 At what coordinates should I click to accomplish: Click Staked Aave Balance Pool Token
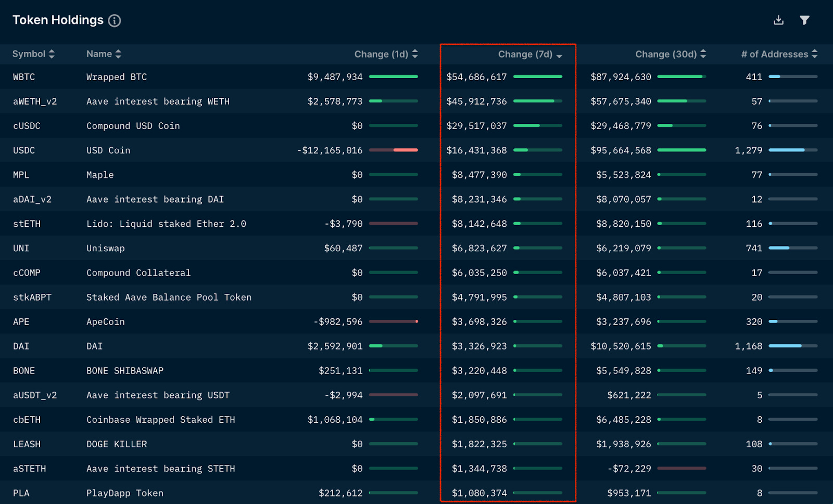click(x=169, y=297)
